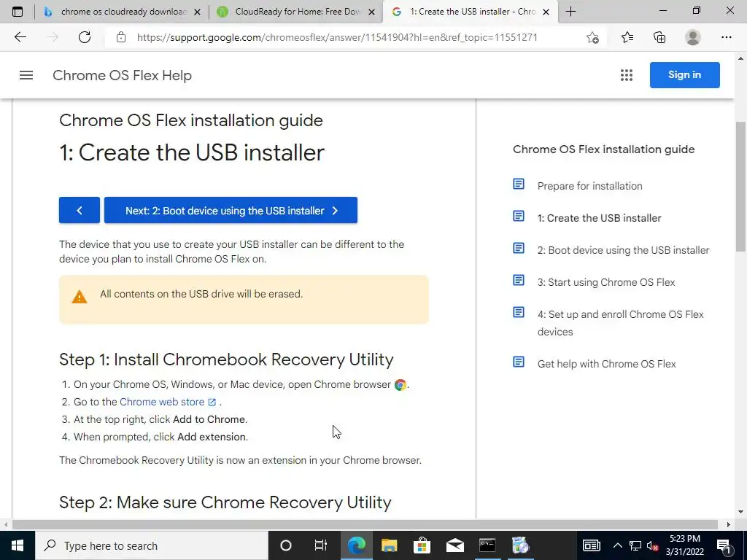Screen dimensions: 747x560
Task: Open the notification center icon
Action: (724, 545)
